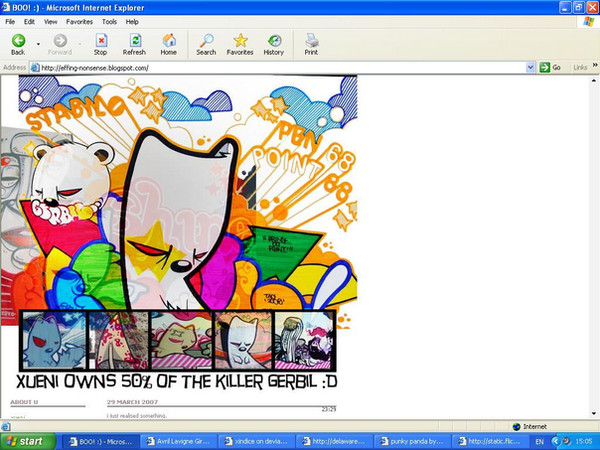
Task: Click the 23:29 post timestamp
Action: (329, 409)
